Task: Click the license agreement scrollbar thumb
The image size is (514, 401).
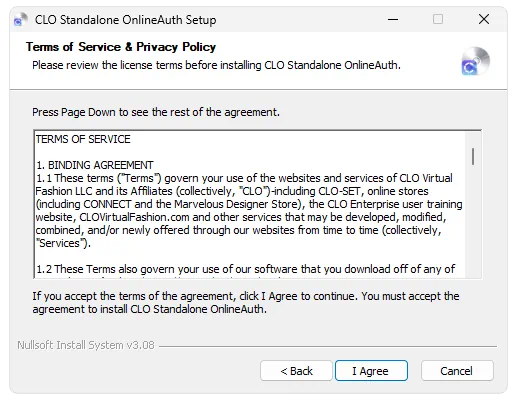Action: (x=473, y=157)
